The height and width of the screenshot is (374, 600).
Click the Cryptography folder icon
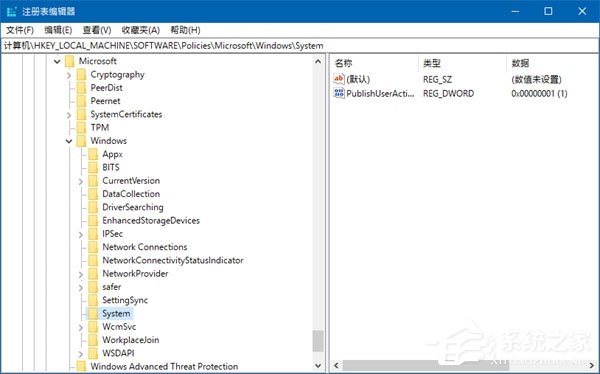pyautogui.click(x=81, y=75)
